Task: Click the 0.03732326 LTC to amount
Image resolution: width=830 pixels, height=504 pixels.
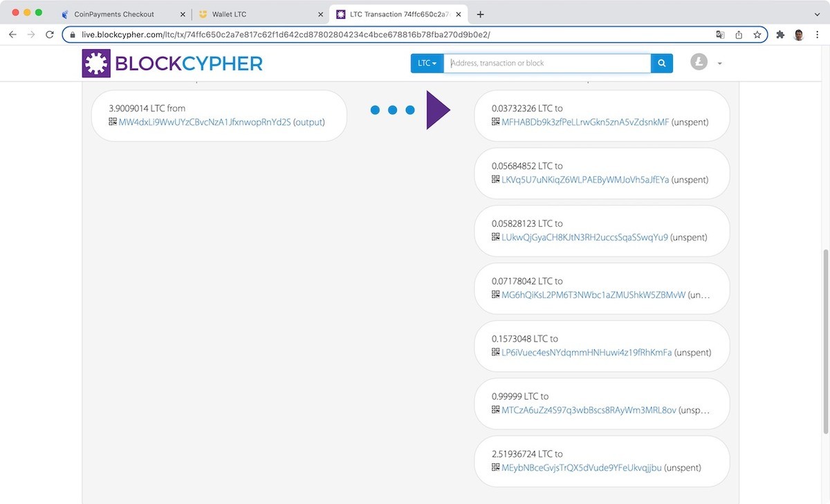Action: [527, 109]
